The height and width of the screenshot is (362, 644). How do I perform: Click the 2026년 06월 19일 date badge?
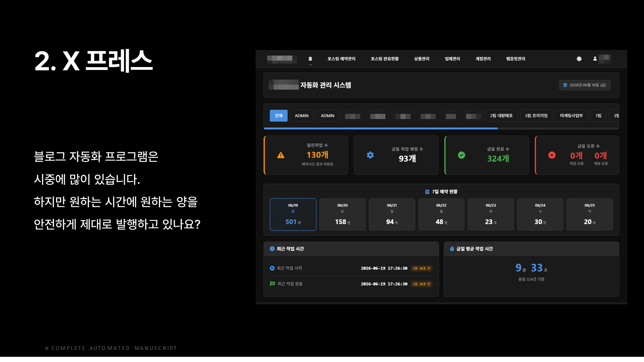[x=585, y=85]
